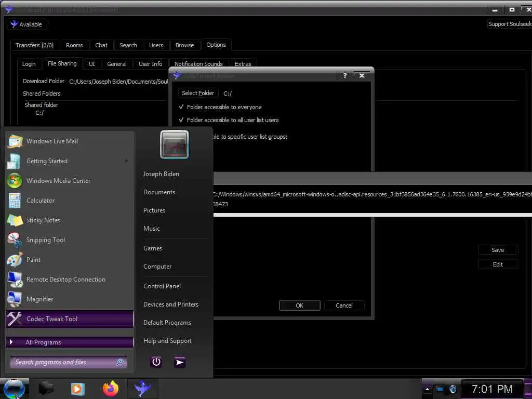The height and width of the screenshot is (399, 532).
Task: Open Sticky Notes icon
Action: tap(15, 220)
